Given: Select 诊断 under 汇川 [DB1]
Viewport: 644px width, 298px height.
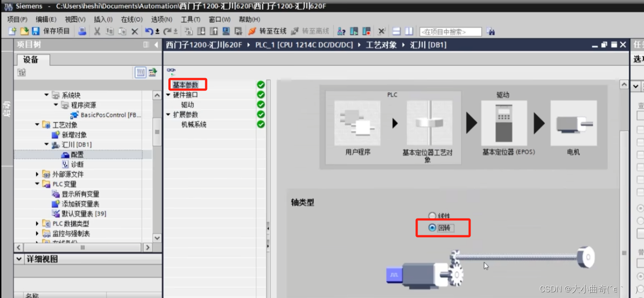Looking at the screenshot, I should click(72, 164).
